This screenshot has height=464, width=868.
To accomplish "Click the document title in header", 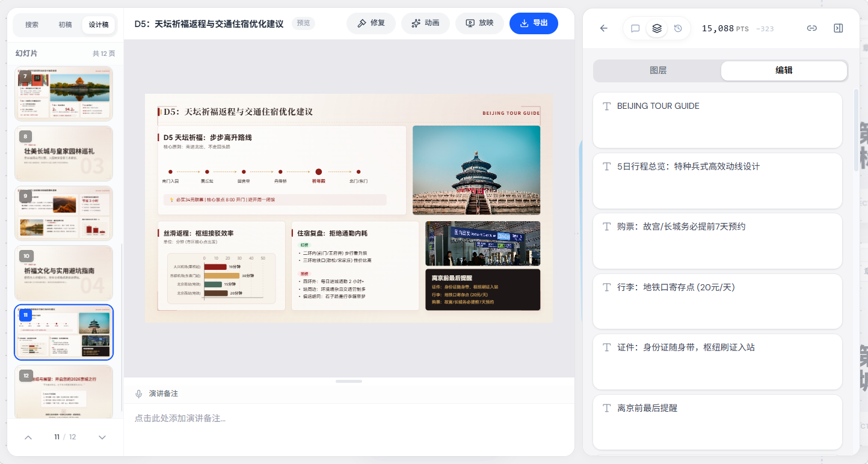I will pos(209,24).
